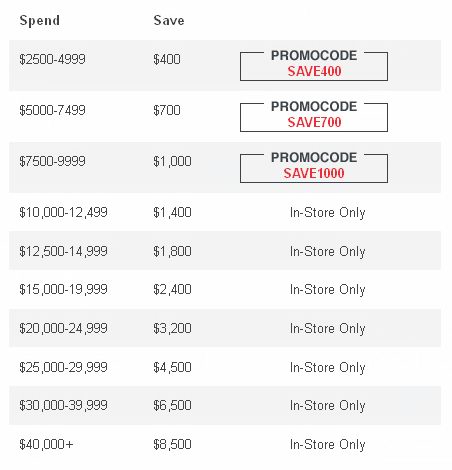Click In-Store Only for $8,500 savings
The height and width of the screenshot is (470, 452).
pos(328,445)
